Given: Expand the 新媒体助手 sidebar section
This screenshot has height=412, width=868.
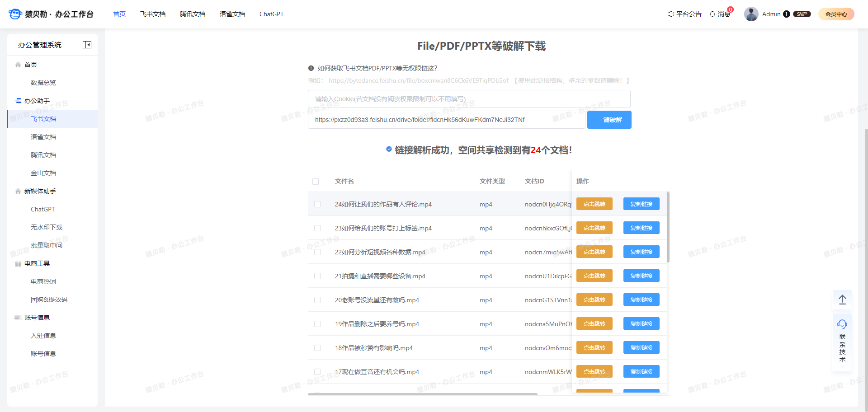Looking at the screenshot, I should 40,191.
